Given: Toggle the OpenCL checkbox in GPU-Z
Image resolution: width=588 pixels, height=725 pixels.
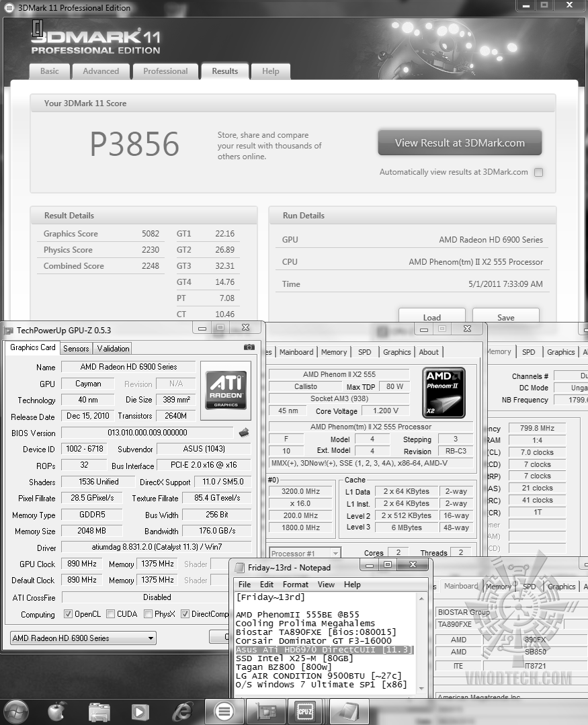Looking at the screenshot, I should click(68, 614).
